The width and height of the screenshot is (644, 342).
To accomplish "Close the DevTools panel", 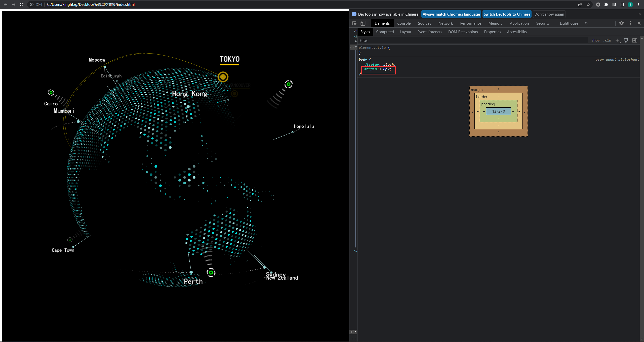I will [639, 23].
